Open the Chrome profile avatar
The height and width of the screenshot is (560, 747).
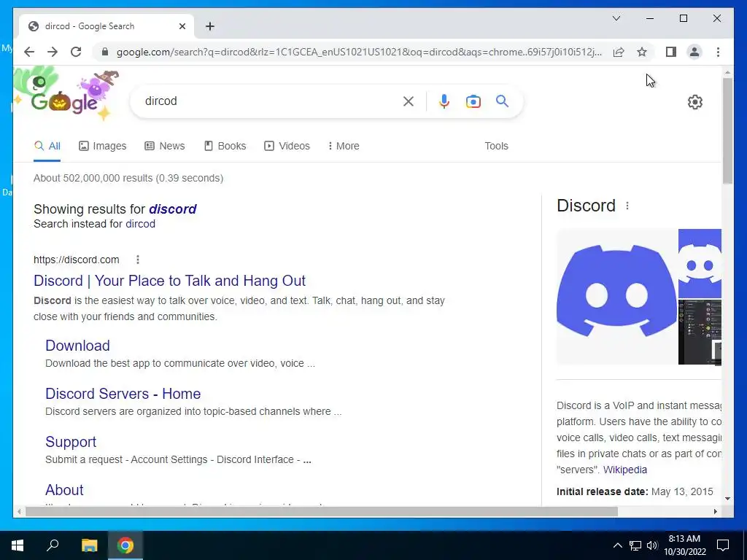click(694, 52)
